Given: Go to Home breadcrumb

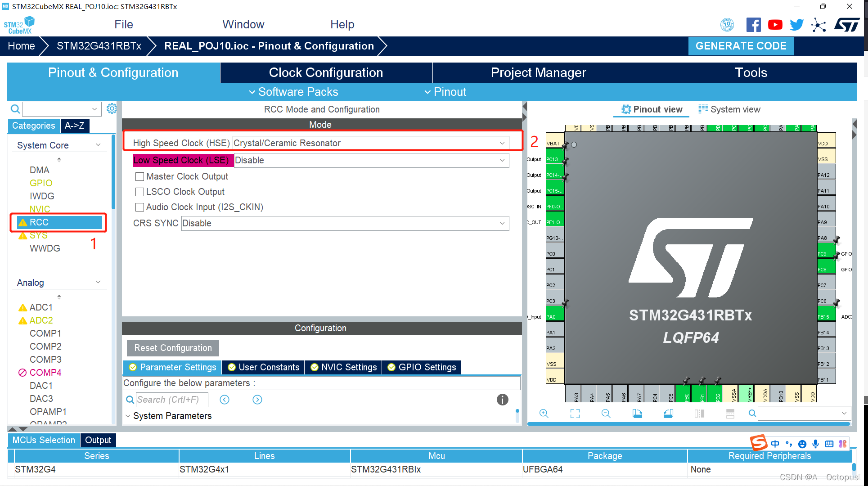Looking at the screenshot, I should pyautogui.click(x=21, y=46).
